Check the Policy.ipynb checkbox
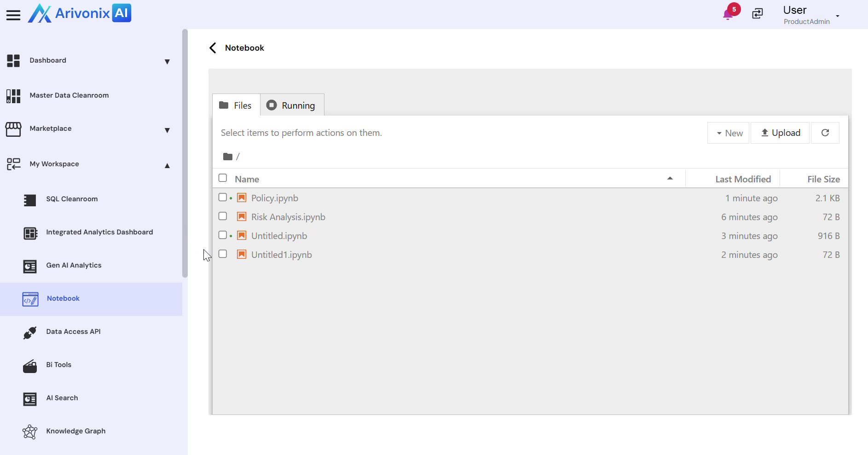The height and width of the screenshot is (455, 868). [x=223, y=198]
